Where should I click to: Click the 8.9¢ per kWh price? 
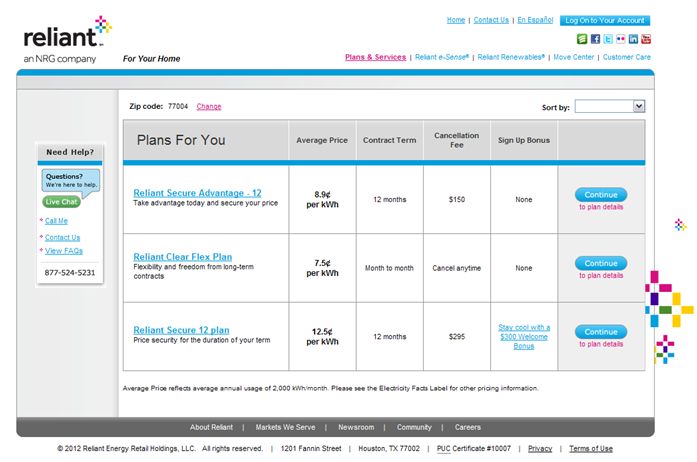pos(322,200)
